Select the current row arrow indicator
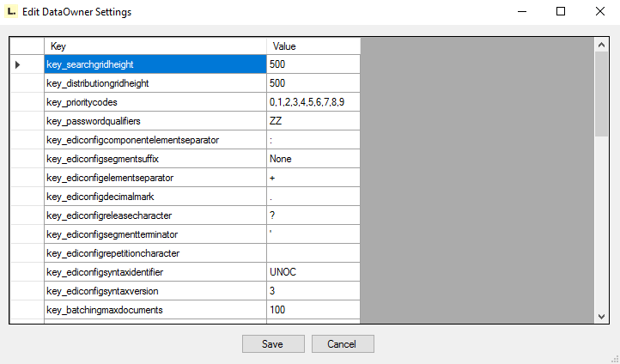 18,64
